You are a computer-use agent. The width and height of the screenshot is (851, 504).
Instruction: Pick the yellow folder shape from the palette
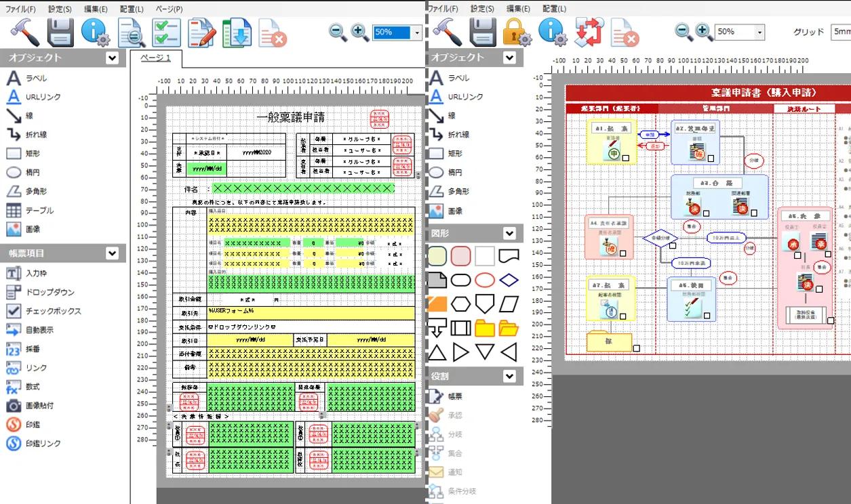pos(484,329)
